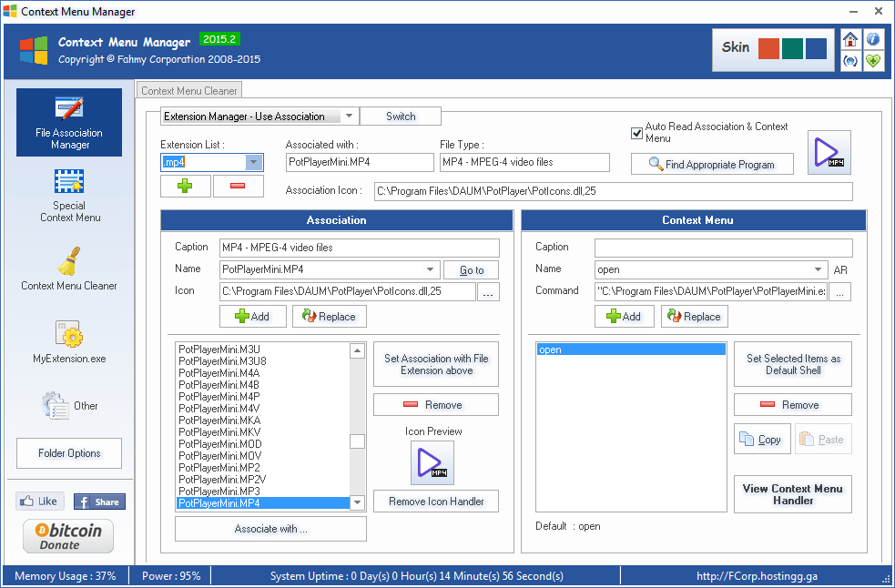Click Facebook Like button
Viewport: 895px width, 588px height.
point(40,502)
